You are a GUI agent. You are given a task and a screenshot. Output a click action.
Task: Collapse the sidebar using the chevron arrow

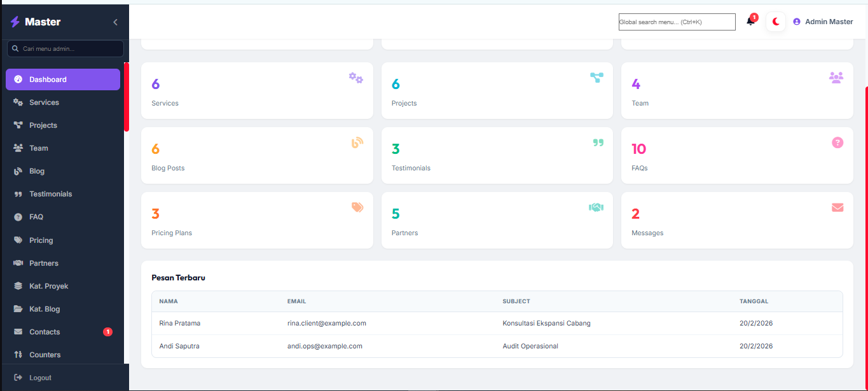point(115,22)
